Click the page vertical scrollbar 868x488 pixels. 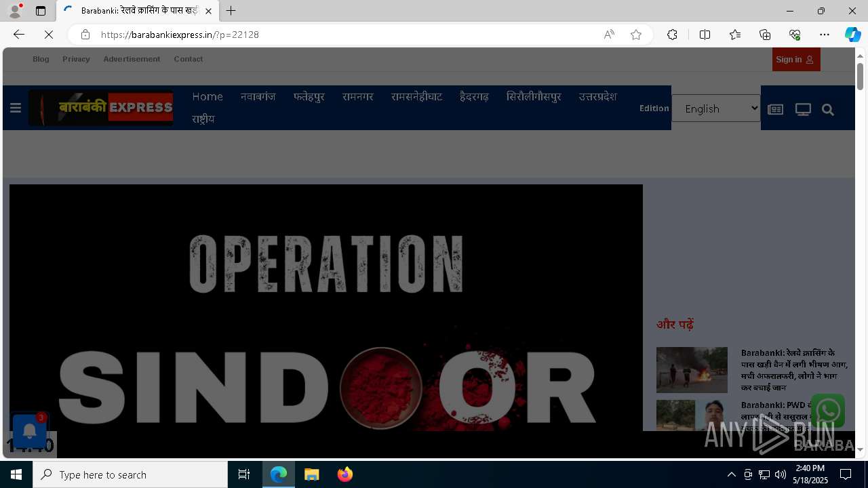coord(860,76)
